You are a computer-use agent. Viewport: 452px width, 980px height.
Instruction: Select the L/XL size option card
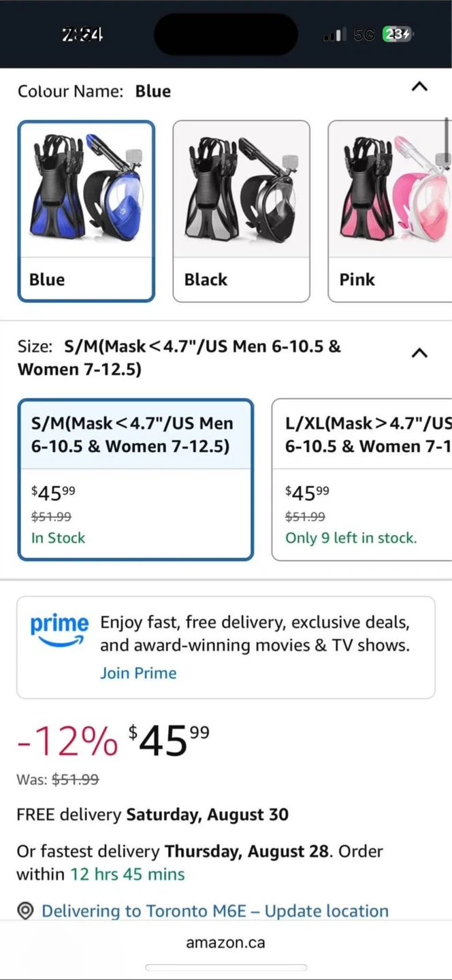(x=362, y=479)
